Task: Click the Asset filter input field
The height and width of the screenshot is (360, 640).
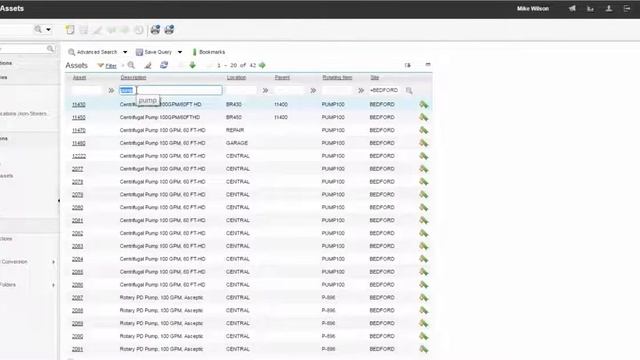Action: [x=87, y=90]
